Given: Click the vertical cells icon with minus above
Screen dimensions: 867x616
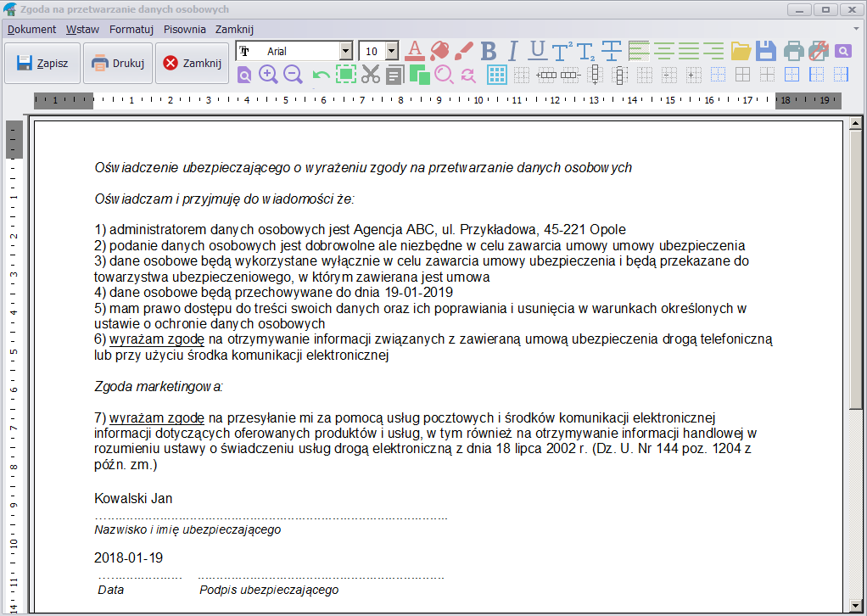Looking at the screenshot, I should coord(619,75).
